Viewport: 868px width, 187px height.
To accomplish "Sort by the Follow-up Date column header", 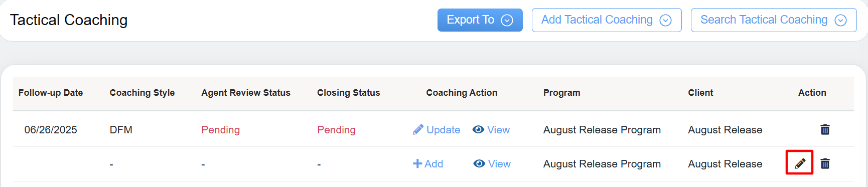I will (x=51, y=93).
